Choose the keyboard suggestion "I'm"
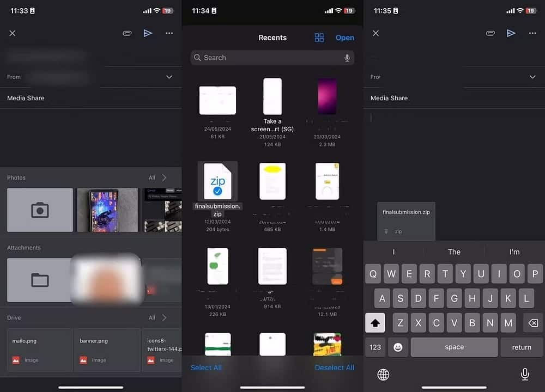This screenshot has width=545, height=392. (x=514, y=252)
